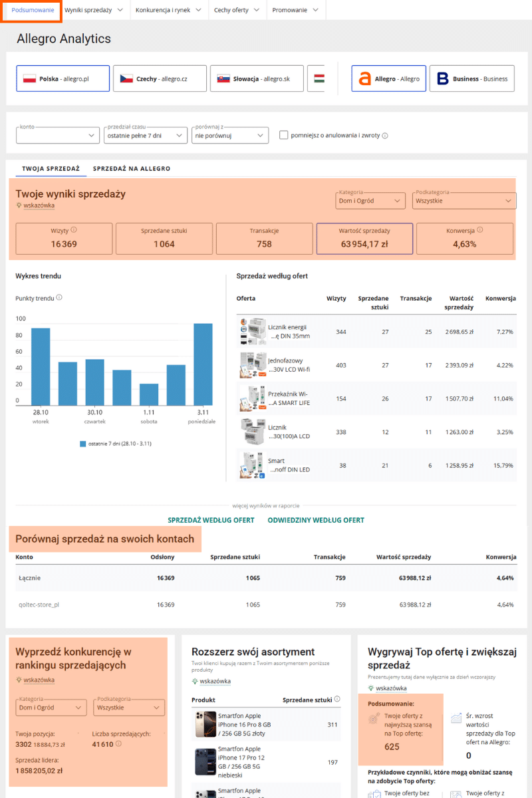The image size is (532, 798).
Task: Expand the Konkurencja i rynek menu
Action: click(x=168, y=11)
